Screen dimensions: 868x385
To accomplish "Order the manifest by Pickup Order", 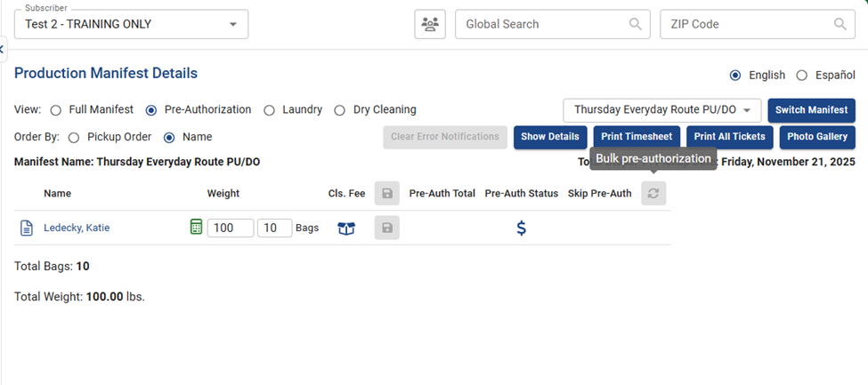I will click(74, 138).
